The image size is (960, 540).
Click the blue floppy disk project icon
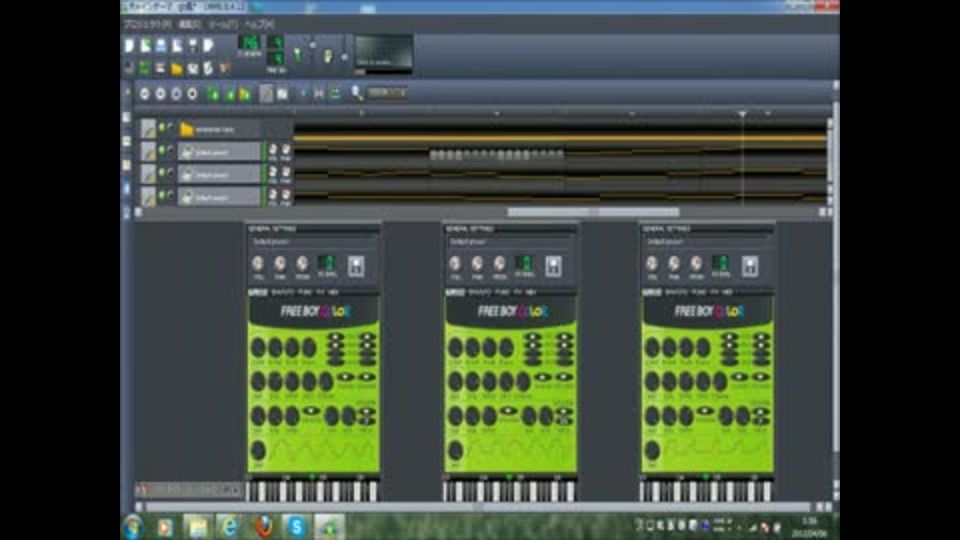click(161, 46)
